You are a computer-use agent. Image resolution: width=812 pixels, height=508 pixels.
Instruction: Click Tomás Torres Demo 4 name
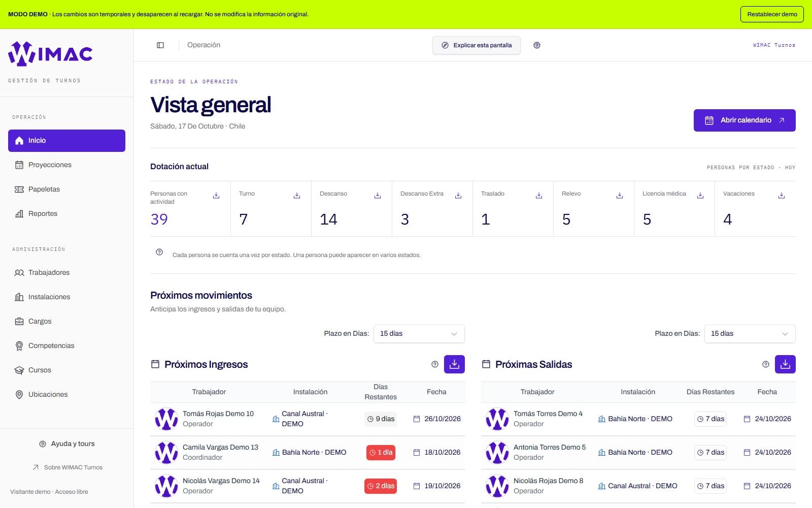[548, 414]
